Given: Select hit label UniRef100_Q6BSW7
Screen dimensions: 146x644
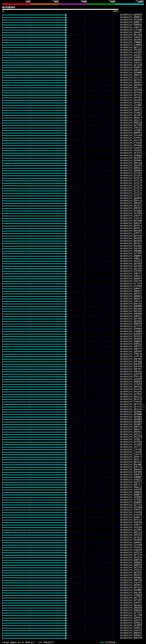Looking at the screenshot, I should (131, 352).
